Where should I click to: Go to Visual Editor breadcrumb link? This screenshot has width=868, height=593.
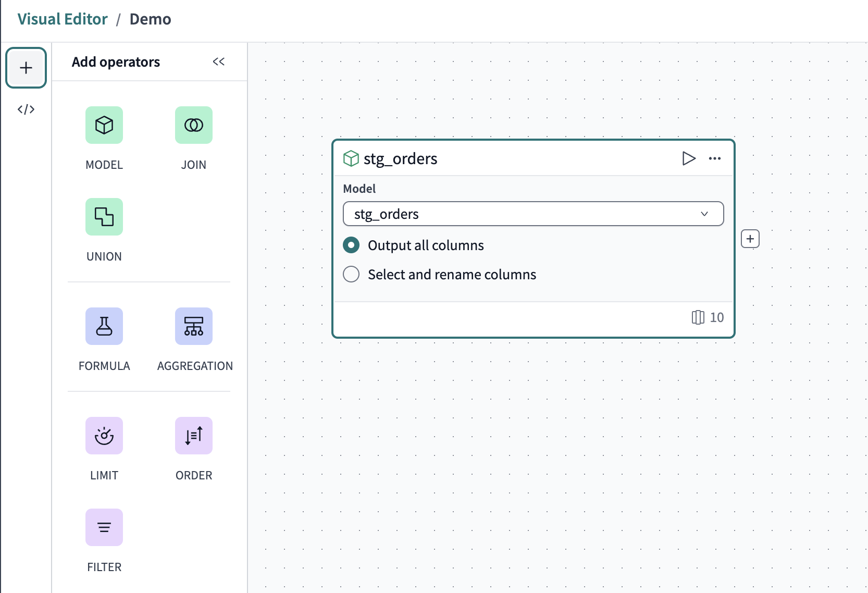coord(63,19)
